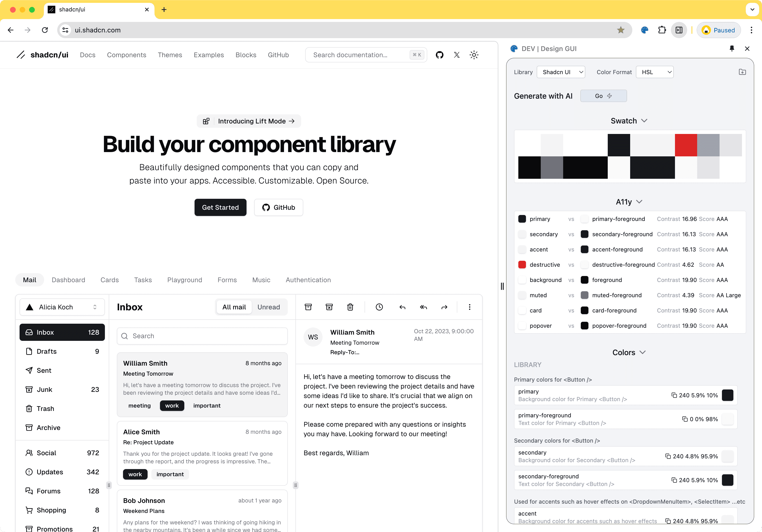Open the mail more-options vertical dots
This screenshot has height=532, width=762.
(469, 307)
